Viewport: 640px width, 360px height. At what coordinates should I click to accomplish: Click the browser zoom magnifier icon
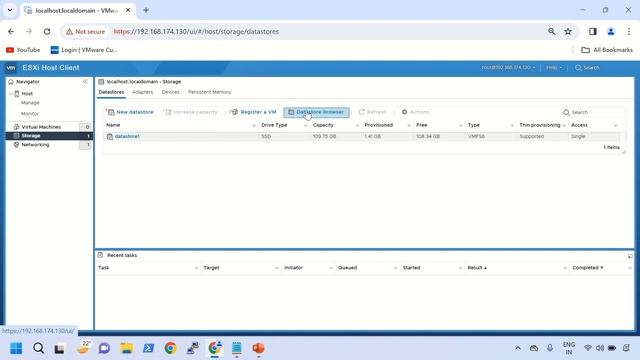coord(551,31)
